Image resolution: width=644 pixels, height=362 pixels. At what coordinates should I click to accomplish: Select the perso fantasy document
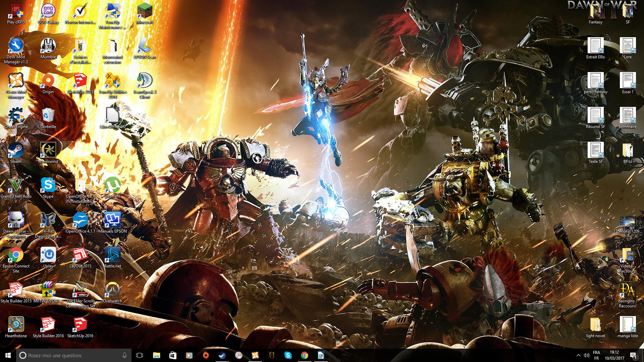595,83
